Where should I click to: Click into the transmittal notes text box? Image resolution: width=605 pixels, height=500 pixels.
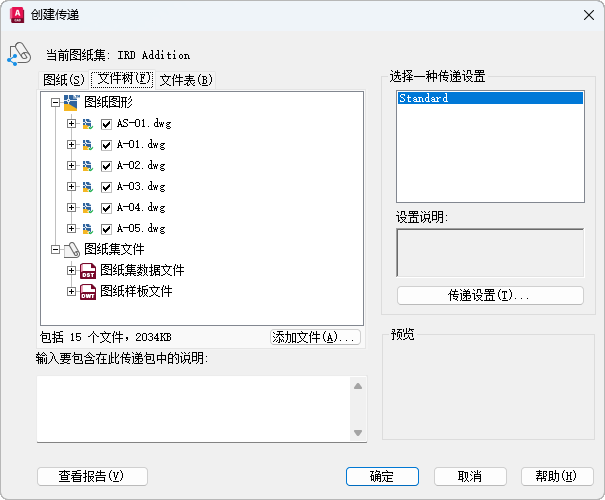(192, 408)
